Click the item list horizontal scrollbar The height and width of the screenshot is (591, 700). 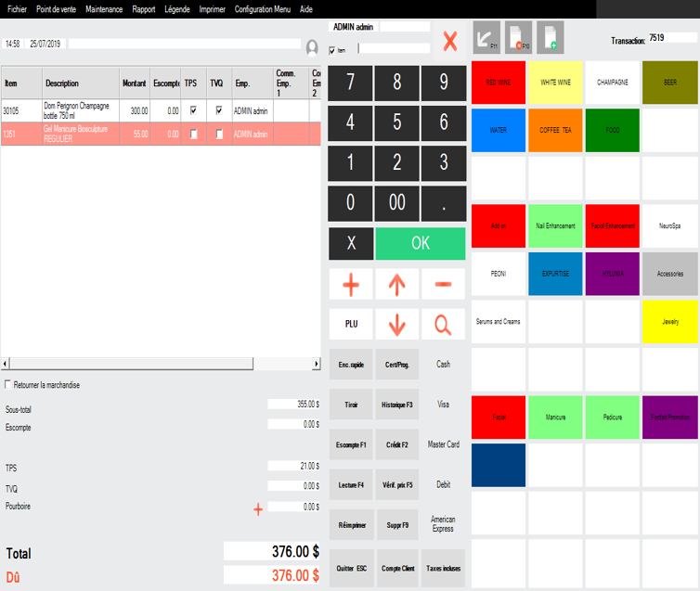tap(161, 364)
